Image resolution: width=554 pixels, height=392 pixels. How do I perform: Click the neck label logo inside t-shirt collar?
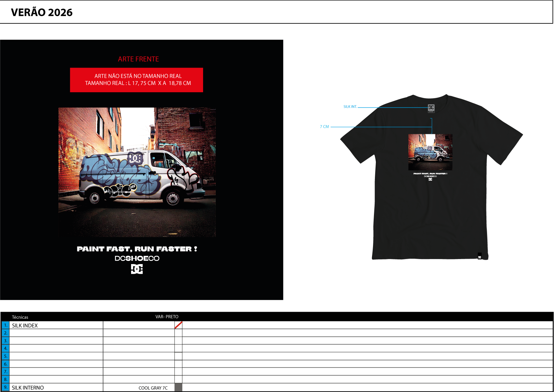click(x=431, y=108)
